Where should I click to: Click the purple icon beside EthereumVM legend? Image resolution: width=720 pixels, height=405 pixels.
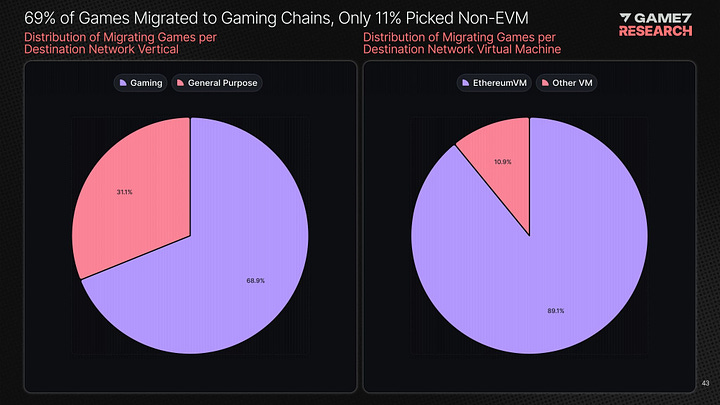(465, 83)
